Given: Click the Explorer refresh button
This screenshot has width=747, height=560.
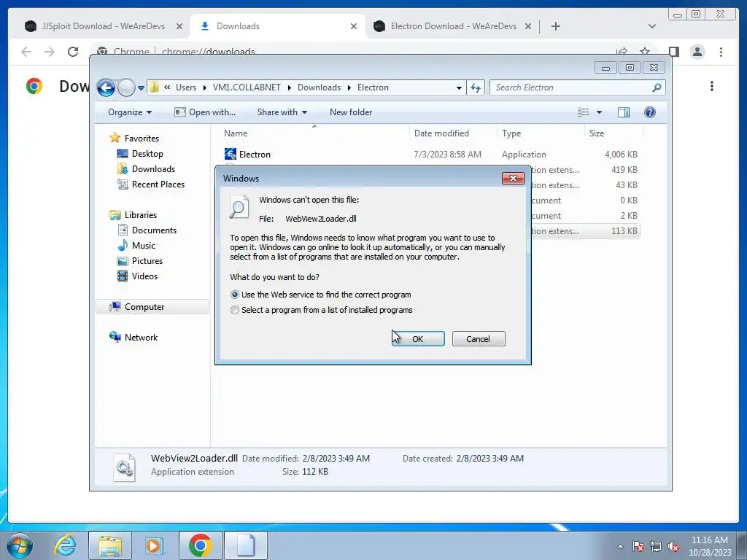Looking at the screenshot, I should tap(476, 87).
